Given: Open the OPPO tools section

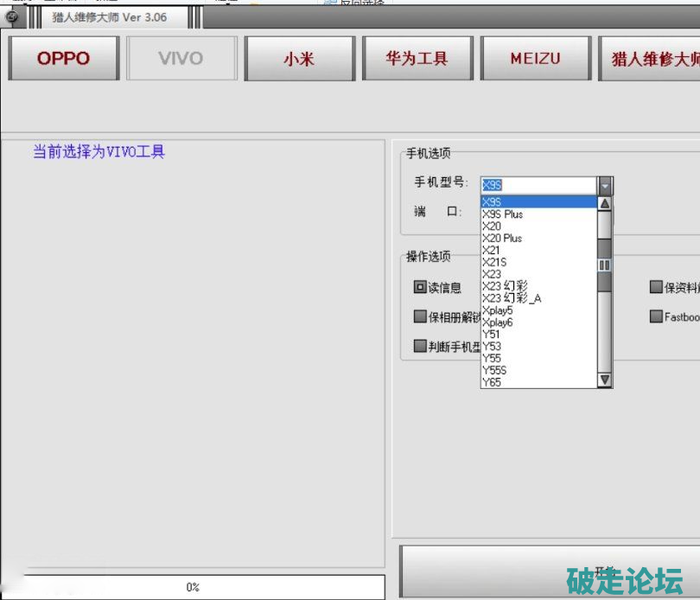Looking at the screenshot, I should [x=63, y=59].
